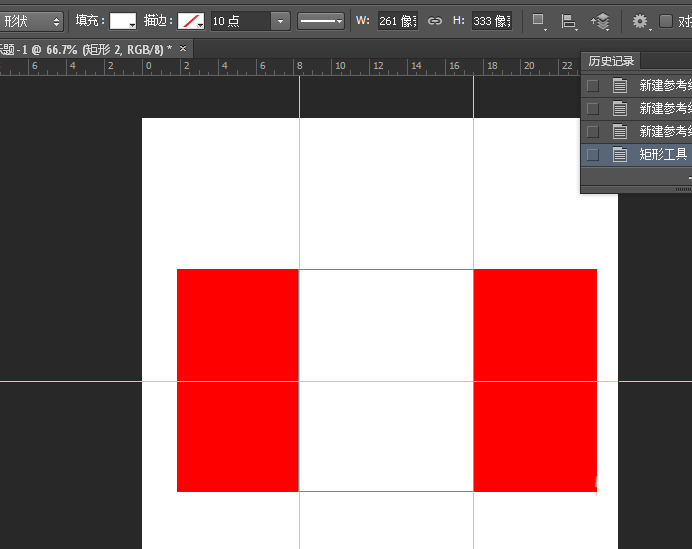Open the path operations icon
Image resolution: width=692 pixels, height=549 pixels.
click(x=539, y=21)
